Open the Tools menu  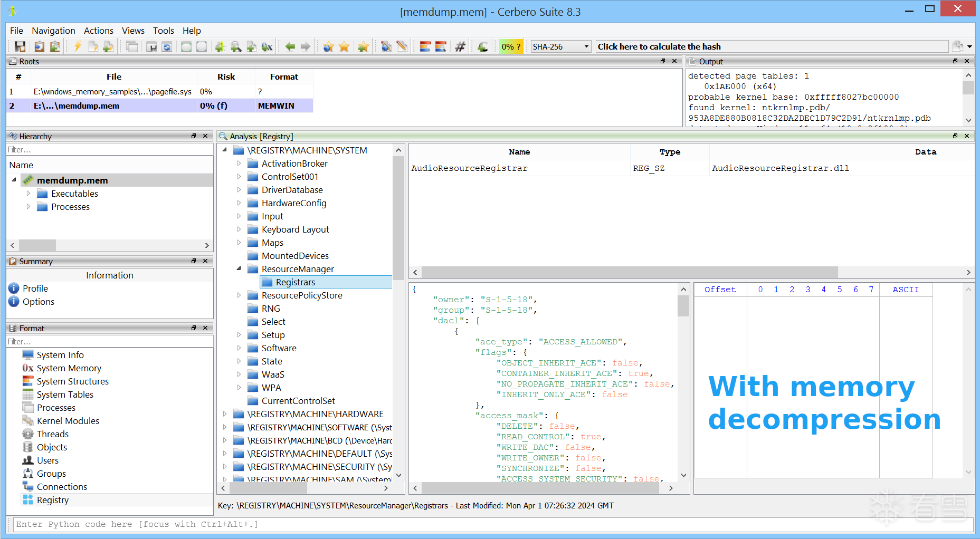(164, 31)
